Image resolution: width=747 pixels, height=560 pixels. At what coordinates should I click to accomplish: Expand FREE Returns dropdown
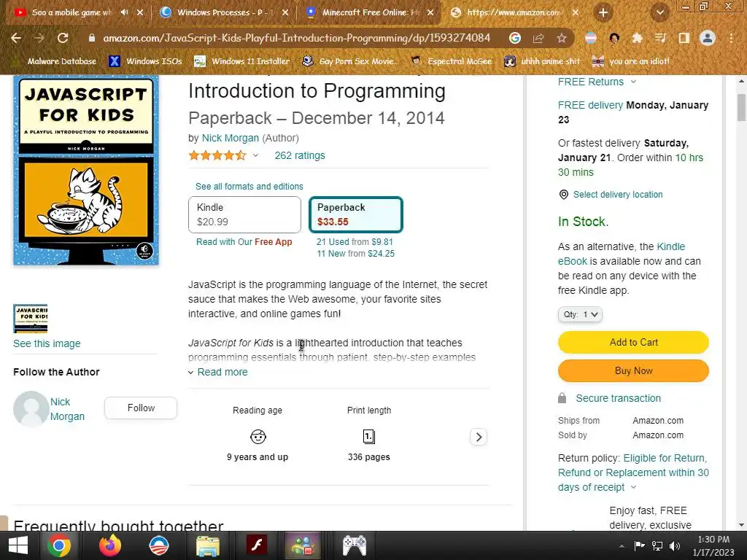(x=597, y=82)
